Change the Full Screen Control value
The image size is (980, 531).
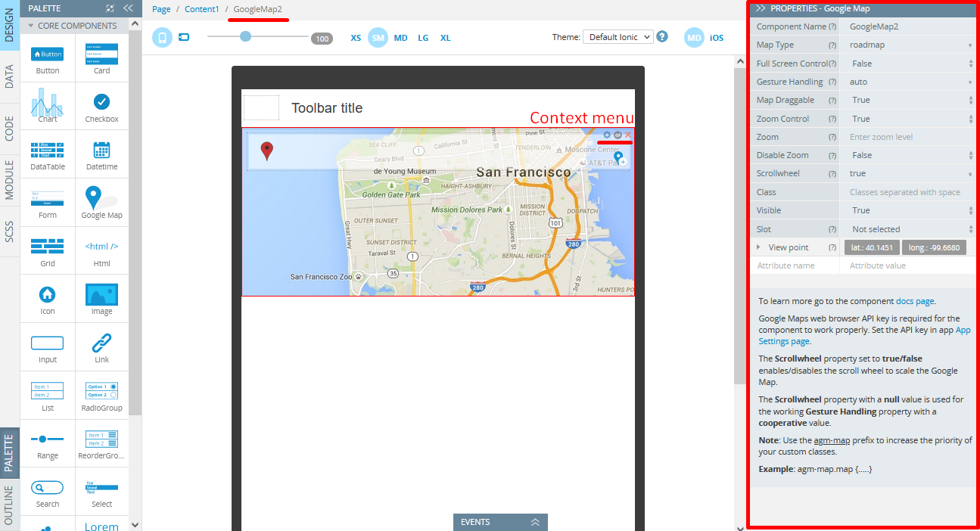pyautogui.click(x=907, y=64)
